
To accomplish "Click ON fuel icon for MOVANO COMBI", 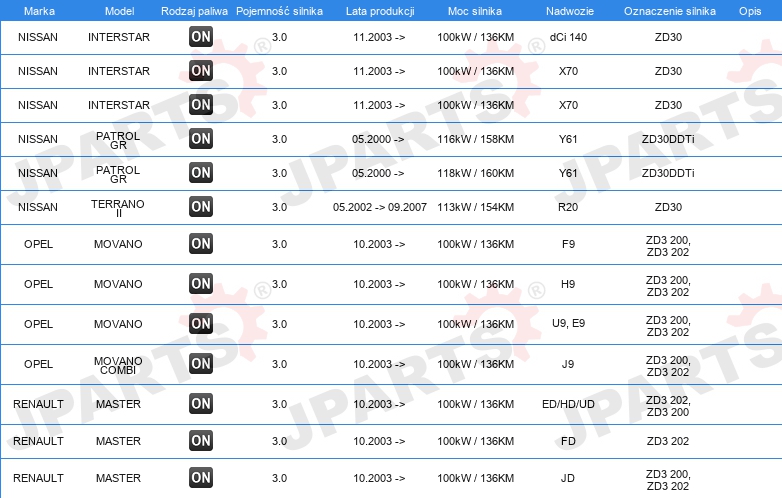I will point(201,363).
